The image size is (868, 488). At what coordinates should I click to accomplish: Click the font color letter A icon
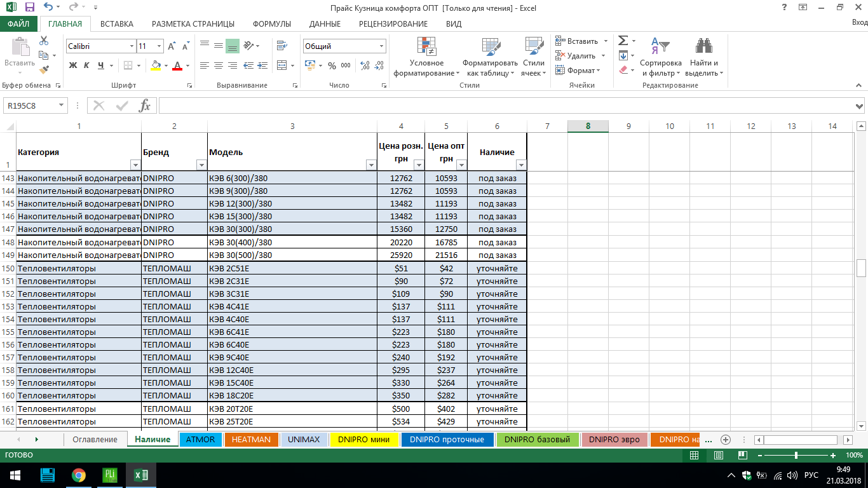coord(177,65)
